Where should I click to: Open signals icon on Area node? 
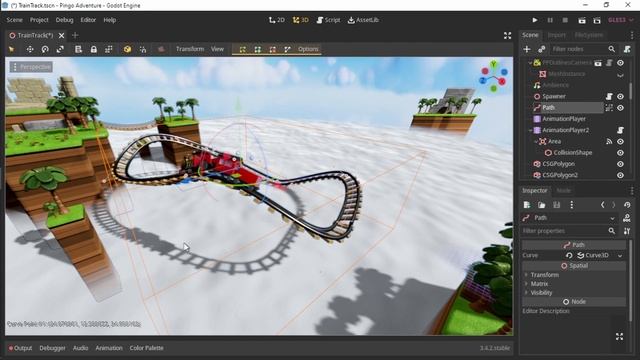pos(609,142)
